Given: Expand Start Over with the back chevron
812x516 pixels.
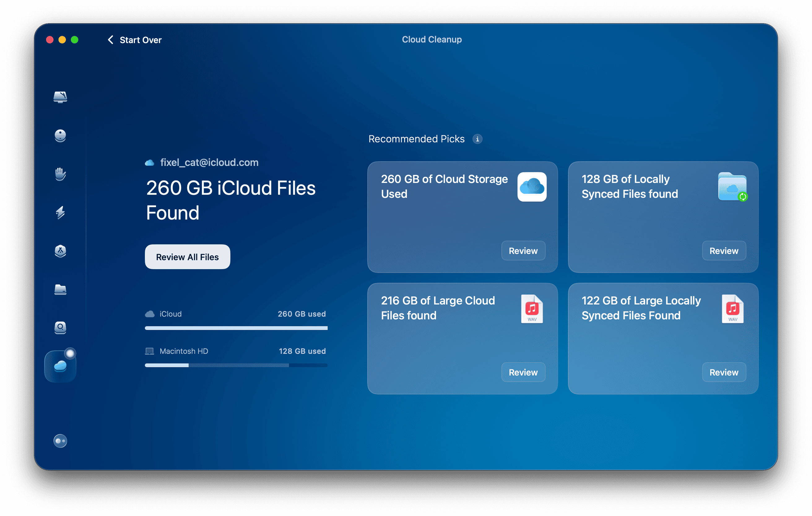Looking at the screenshot, I should pyautogui.click(x=110, y=39).
